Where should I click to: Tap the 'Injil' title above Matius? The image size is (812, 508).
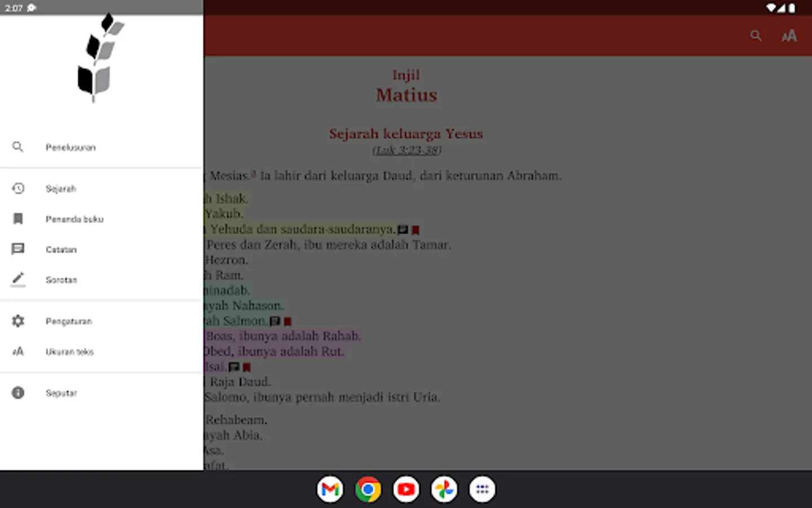click(x=406, y=75)
